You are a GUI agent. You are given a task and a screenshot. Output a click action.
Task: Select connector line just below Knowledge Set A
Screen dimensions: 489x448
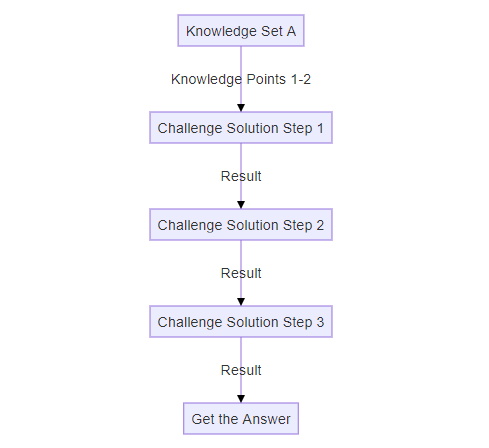point(241,58)
